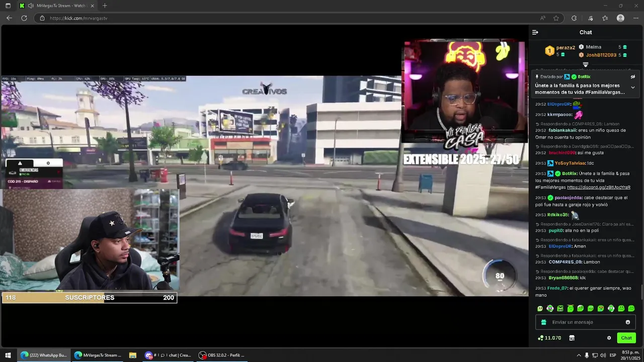Click the second headphones emote near the row end

point(611,308)
